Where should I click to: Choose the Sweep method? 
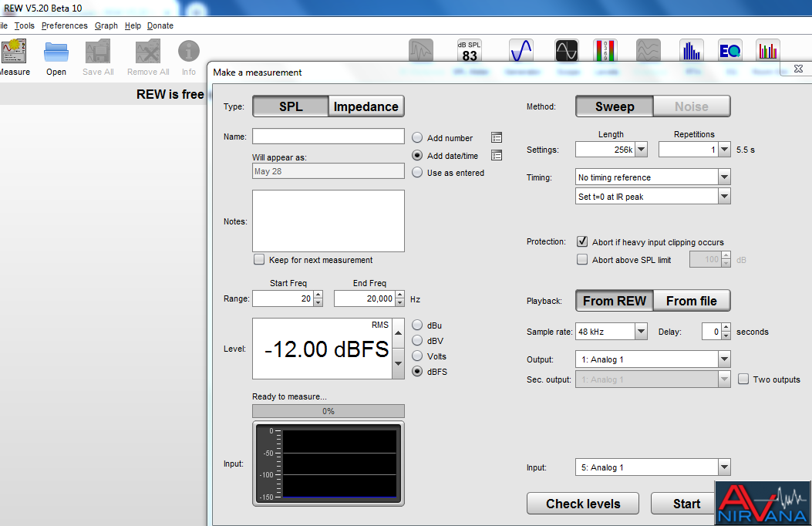615,106
